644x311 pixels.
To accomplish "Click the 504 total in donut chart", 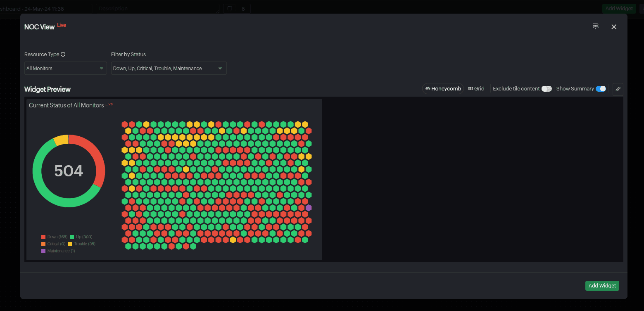I will tap(69, 171).
